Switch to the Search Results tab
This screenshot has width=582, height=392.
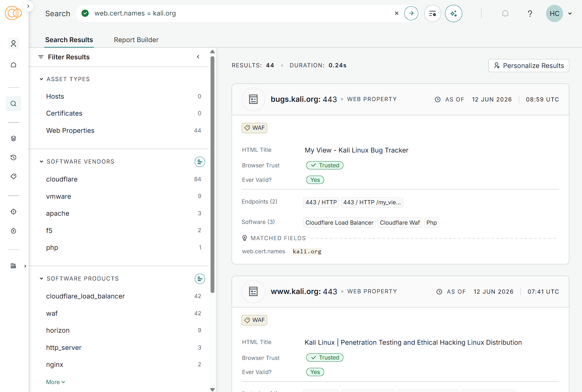(x=69, y=40)
